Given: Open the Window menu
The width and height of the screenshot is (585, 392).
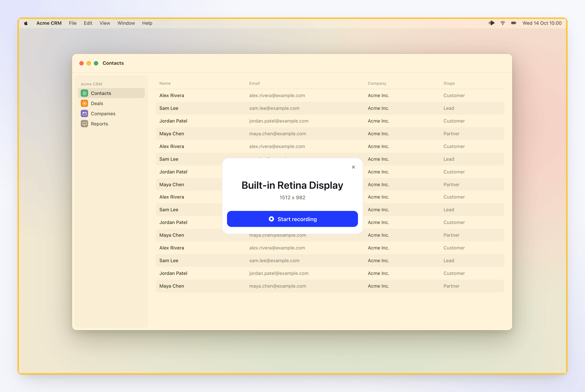Looking at the screenshot, I should pyautogui.click(x=126, y=23).
